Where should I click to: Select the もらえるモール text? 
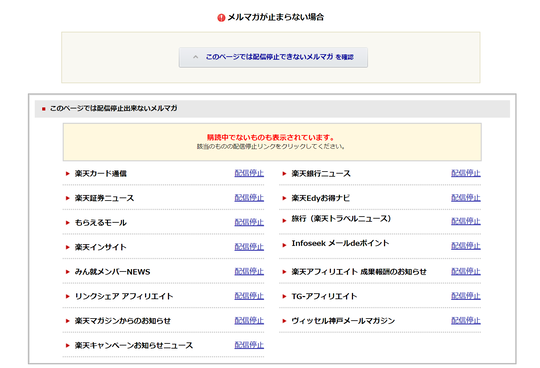pos(101,223)
